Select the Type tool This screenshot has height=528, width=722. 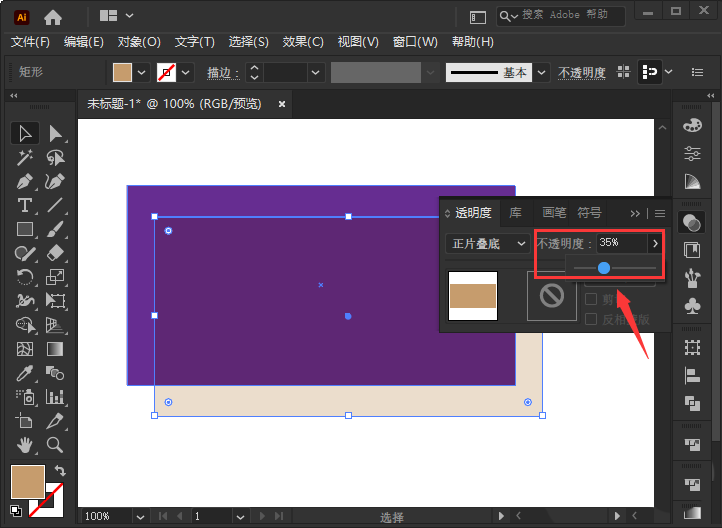25,205
